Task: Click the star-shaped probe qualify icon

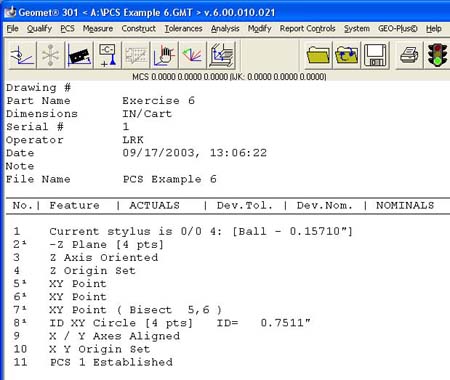Action: click(50, 55)
